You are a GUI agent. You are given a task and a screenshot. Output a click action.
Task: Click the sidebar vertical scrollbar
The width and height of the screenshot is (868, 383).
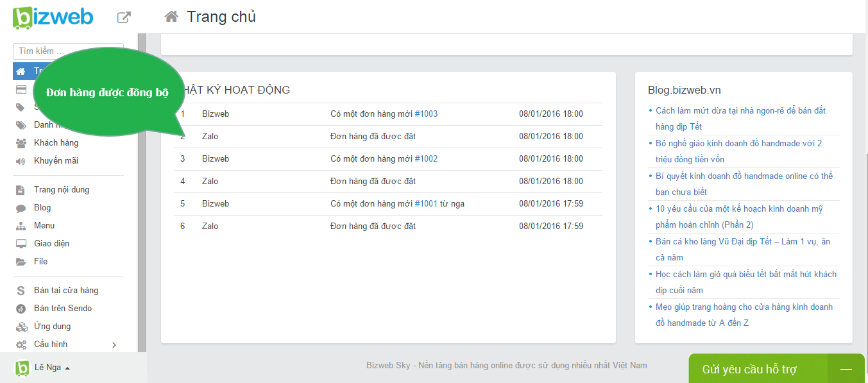pos(142,192)
